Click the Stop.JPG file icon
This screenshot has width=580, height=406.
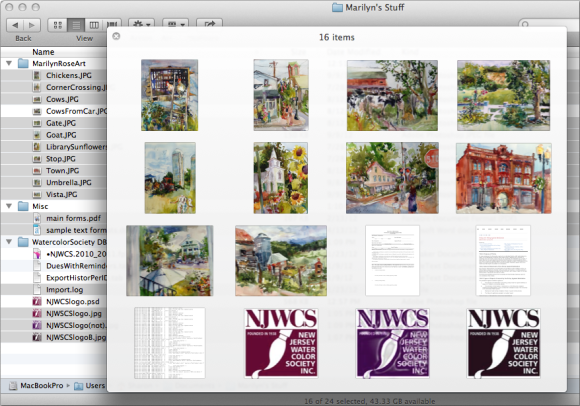tap(37, 159)
